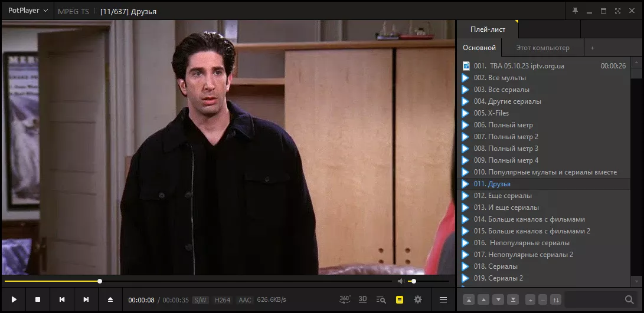Viewport: 644px width, 313px height.
Task: Start playback with the Play button
Action: coord(14,299)
